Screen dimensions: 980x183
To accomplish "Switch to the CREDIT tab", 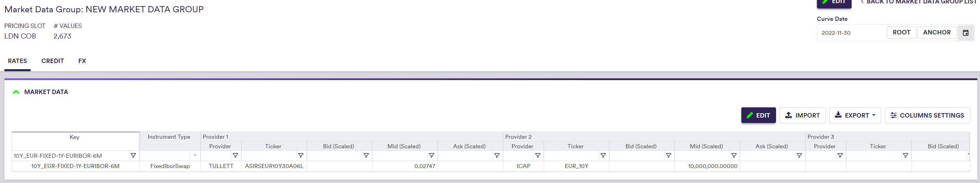I will point(52,61).
